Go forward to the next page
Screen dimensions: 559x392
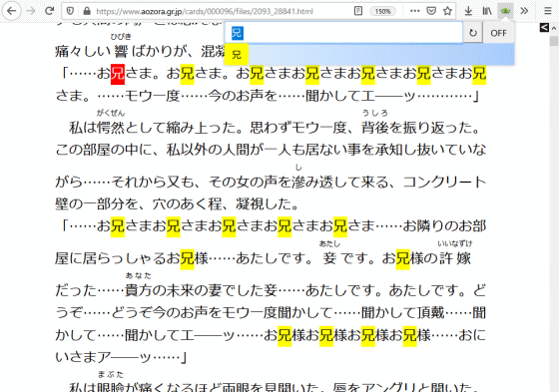pos(31,11)
